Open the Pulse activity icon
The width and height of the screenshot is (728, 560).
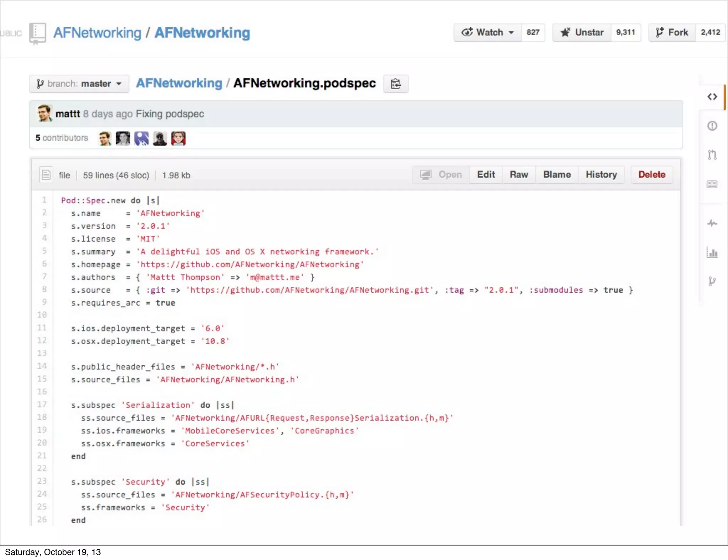click(712, 224)
